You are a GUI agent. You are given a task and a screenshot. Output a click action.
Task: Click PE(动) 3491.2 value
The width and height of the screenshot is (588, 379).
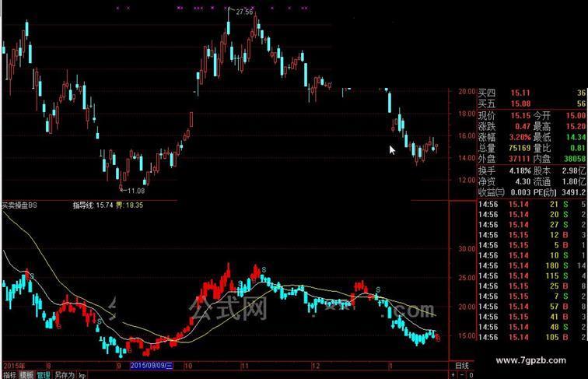574,192
